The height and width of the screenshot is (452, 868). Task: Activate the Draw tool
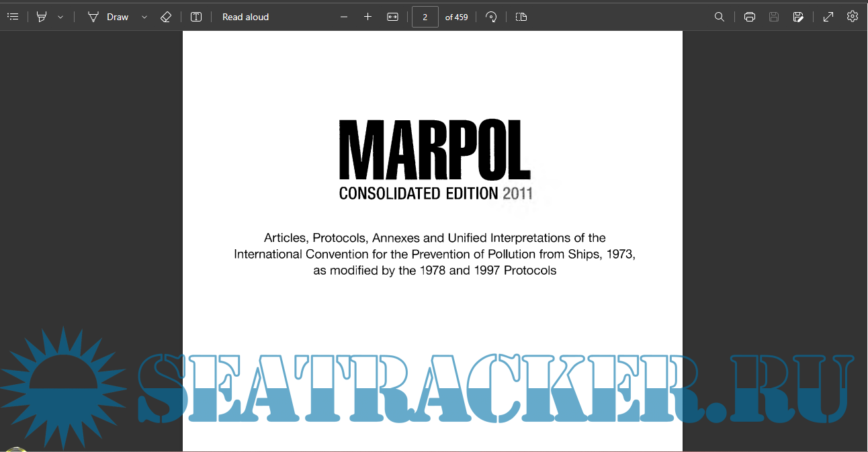coord(108,17)
